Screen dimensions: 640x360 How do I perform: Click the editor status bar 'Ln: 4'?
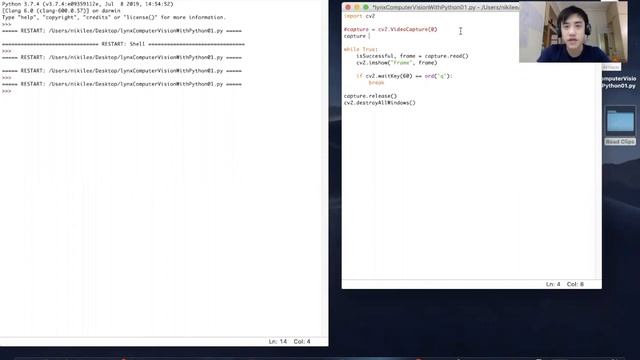coord(553,284)
